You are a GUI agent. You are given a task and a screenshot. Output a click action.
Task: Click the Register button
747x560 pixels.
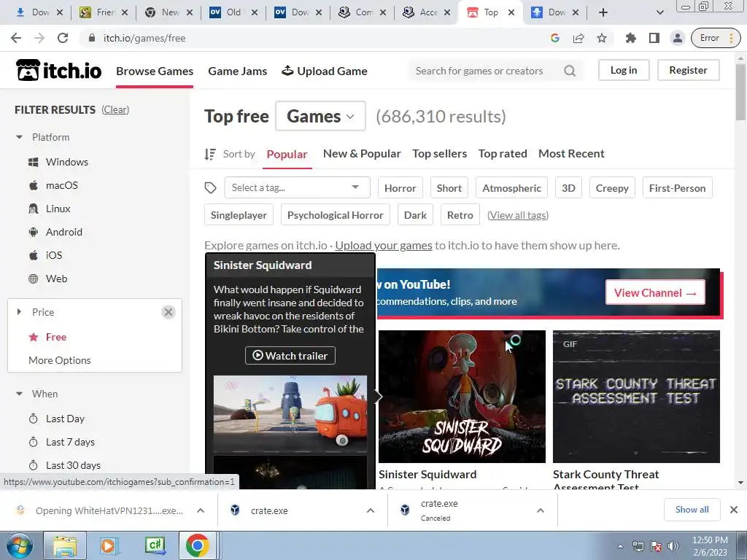click(x=688, y=70)
